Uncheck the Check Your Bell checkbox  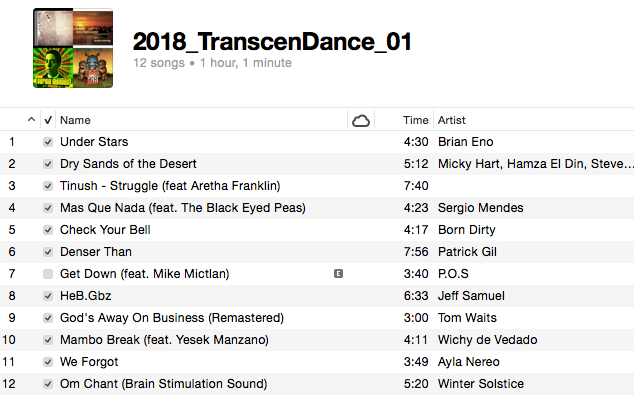pos(48,230)
